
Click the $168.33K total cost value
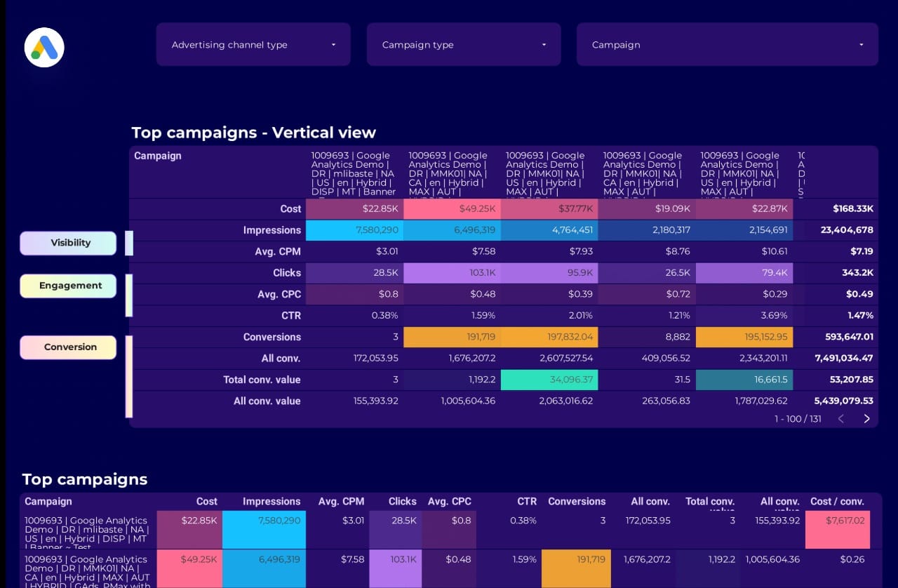(x=852, y=209)
